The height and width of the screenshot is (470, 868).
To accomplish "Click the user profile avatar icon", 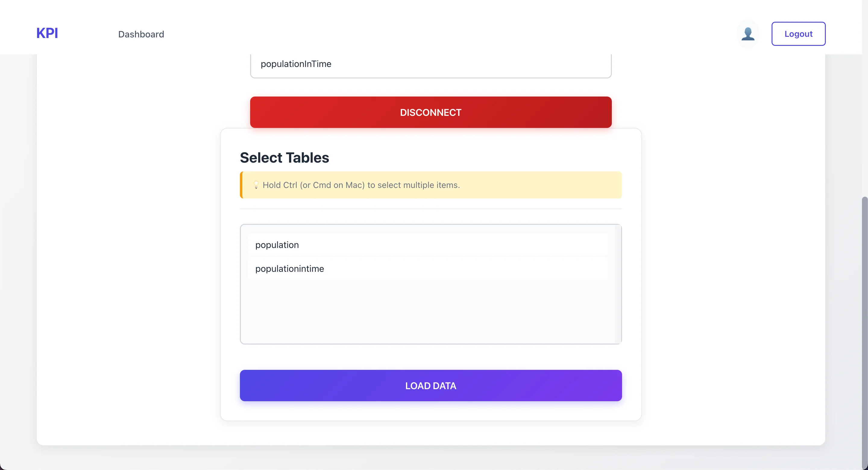I will click(x=748, y=34).
